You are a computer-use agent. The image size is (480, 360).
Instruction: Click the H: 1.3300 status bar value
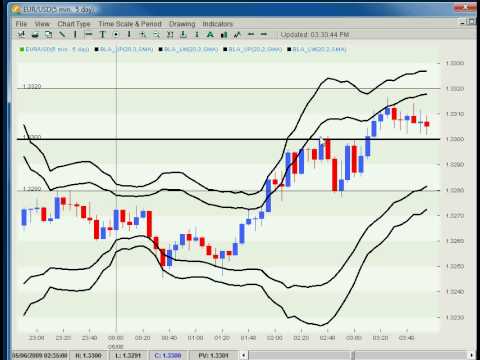click(x=88, y=356)
